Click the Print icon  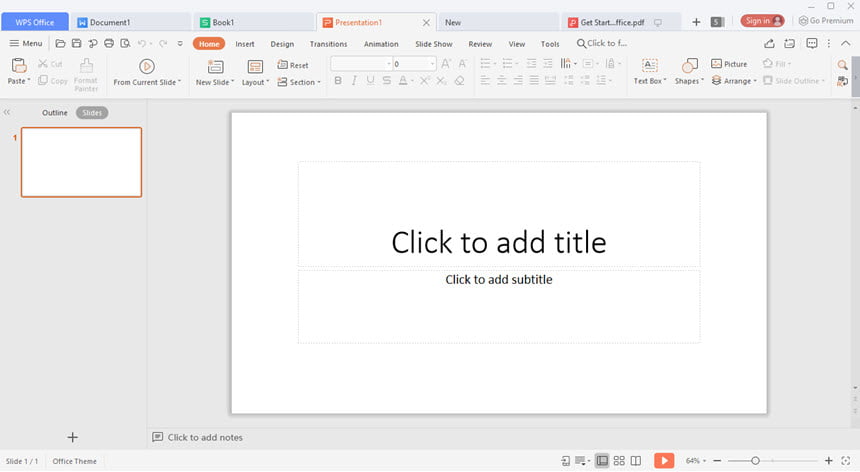point(109,43)
